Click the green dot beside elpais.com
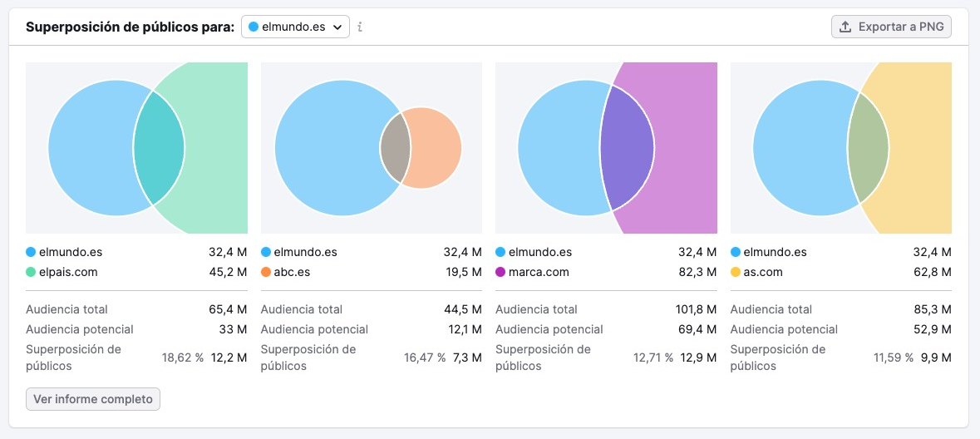This screenshot has height=439, width=980. coord(31,272)
